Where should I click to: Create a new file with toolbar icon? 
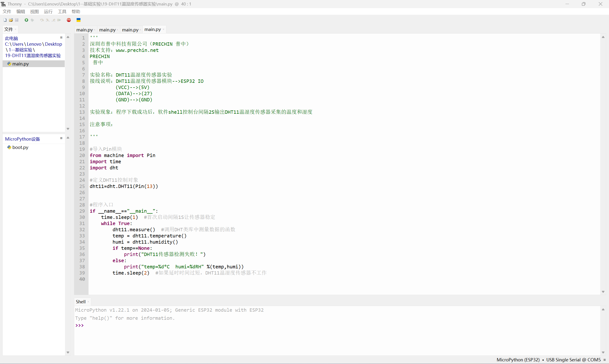click(5, 20)
